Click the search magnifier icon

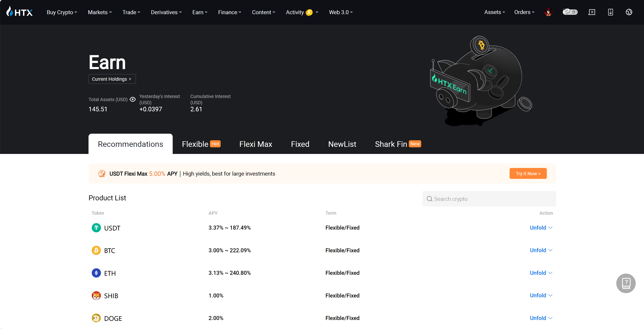429,199
